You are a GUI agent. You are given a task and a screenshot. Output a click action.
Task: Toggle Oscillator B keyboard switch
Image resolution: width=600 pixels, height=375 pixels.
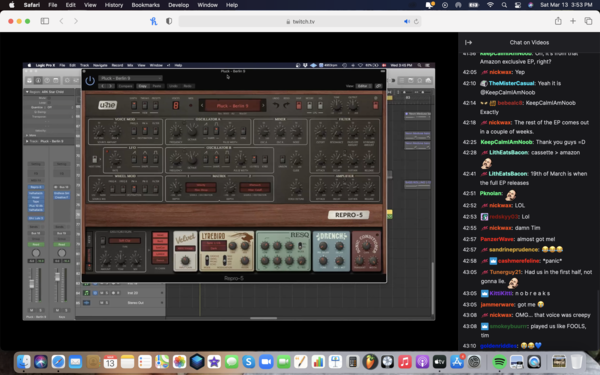265,159
